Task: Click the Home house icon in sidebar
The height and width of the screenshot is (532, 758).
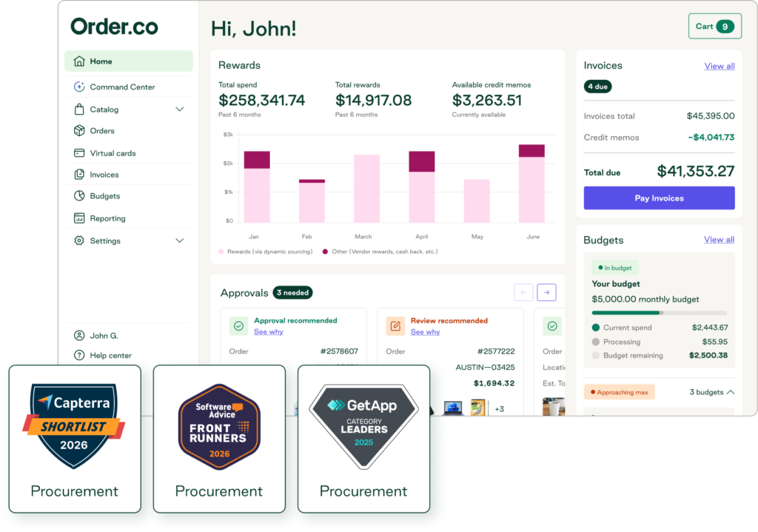Action: [x=79, y=61]
